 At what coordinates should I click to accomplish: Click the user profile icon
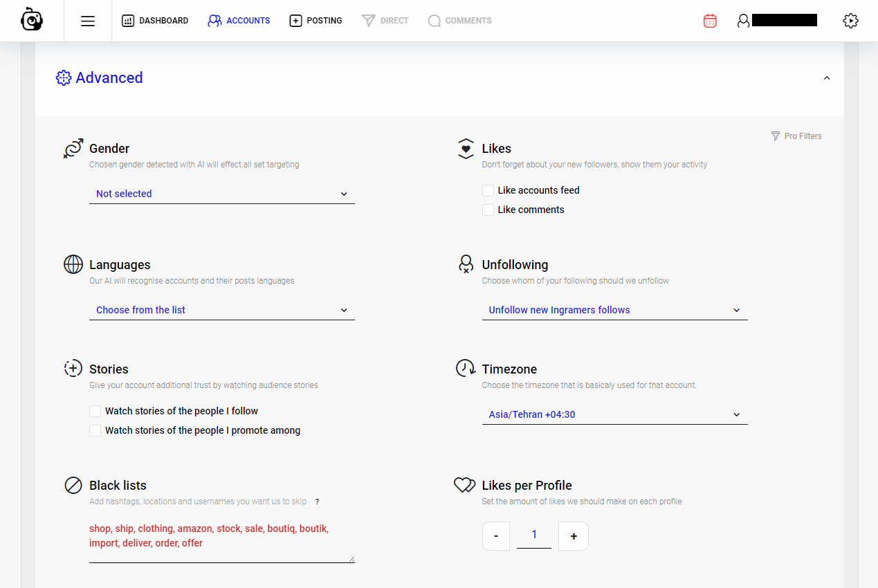point(743,21)
